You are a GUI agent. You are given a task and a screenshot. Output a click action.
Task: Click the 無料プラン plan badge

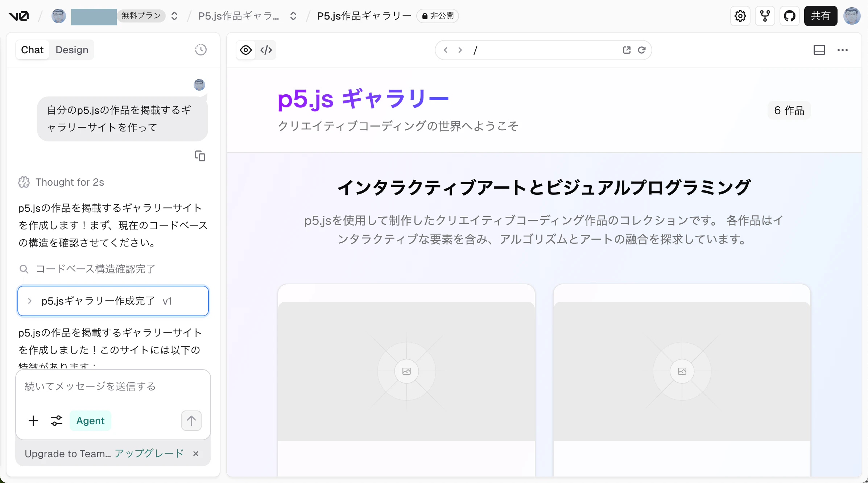(x=141, y=16)
